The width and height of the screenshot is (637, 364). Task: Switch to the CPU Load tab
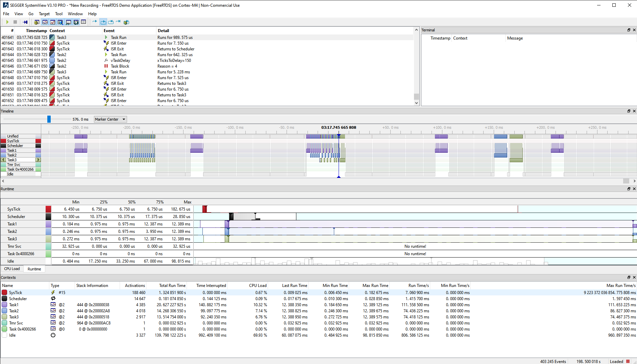coord(12,269)
